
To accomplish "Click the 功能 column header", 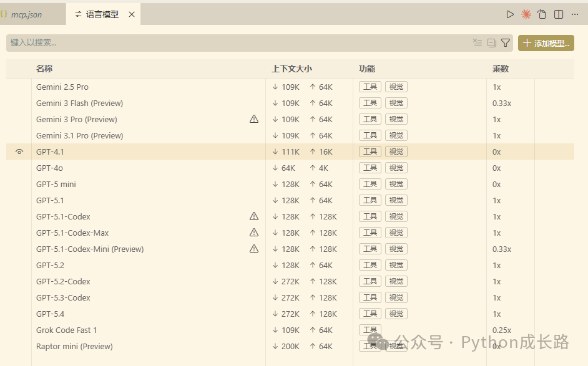I will coord(367,69).
